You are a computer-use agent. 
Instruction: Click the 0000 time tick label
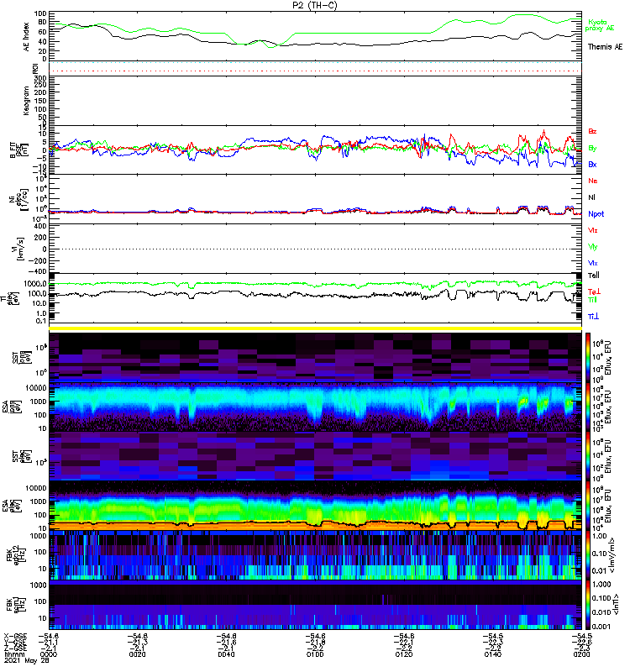click(x=48, y=654)
